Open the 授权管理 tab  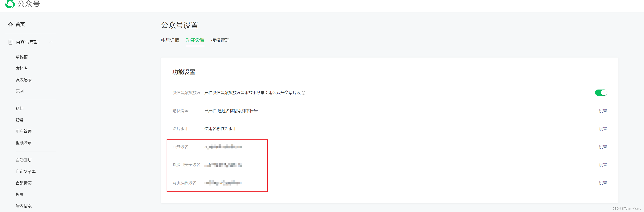coord(220,40)
